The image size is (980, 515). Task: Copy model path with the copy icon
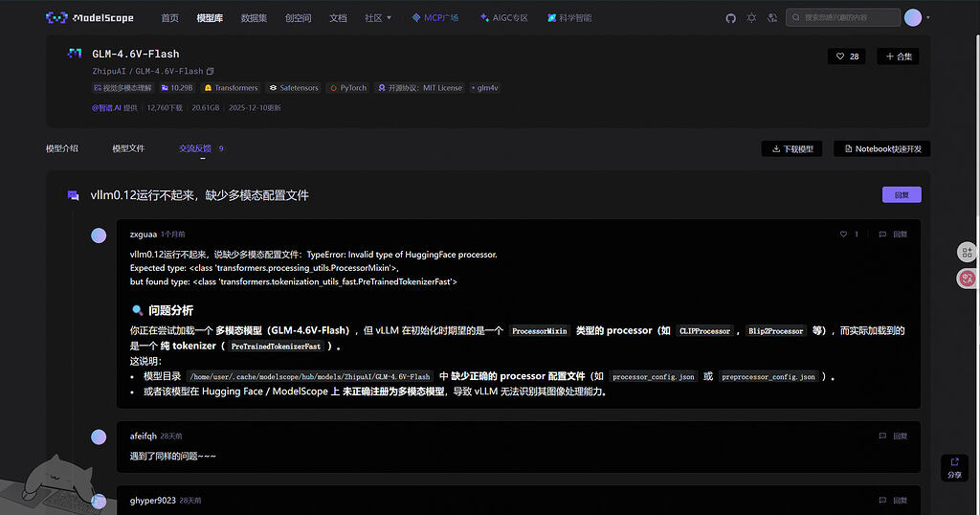click(x=210, y=71)
